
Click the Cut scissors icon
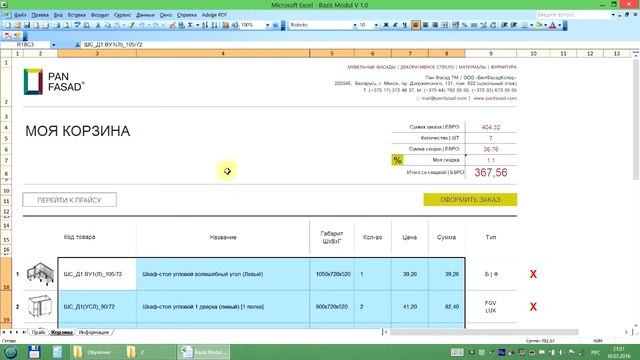pos(98,25)
